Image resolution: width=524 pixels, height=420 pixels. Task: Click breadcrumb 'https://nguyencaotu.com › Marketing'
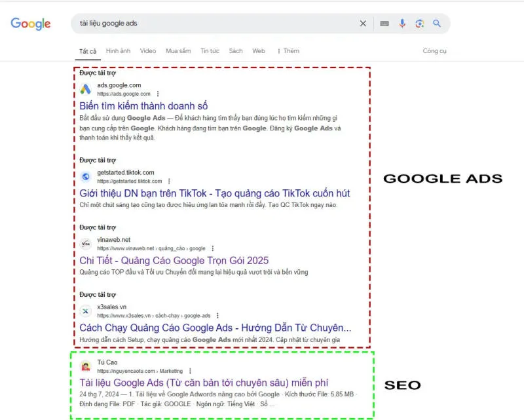pyautogui.click(x=140, y=371)
